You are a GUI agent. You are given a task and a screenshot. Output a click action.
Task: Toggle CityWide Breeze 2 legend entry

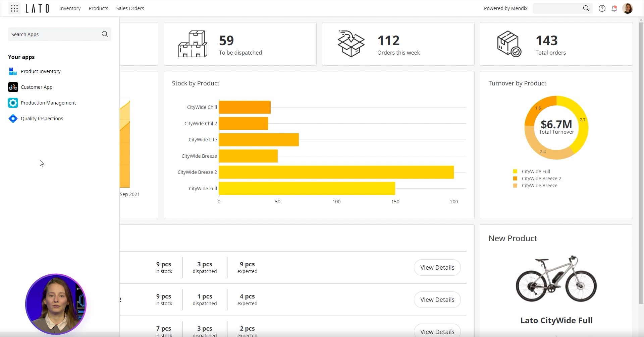541,179
